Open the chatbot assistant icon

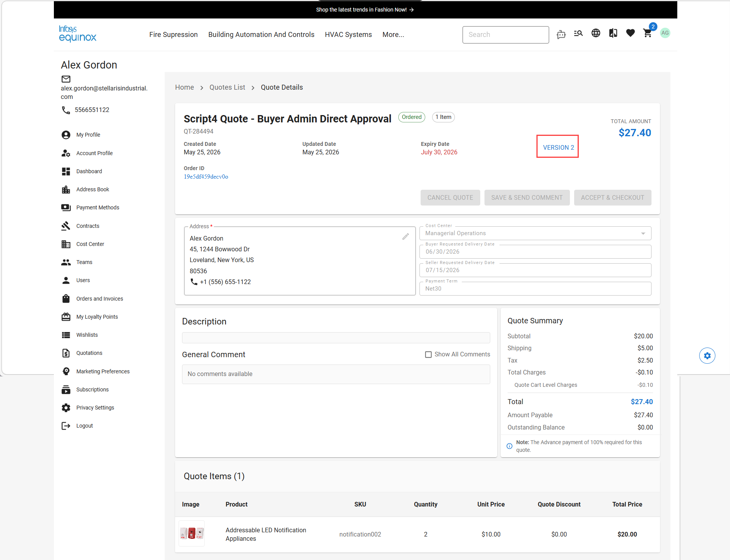561,35
